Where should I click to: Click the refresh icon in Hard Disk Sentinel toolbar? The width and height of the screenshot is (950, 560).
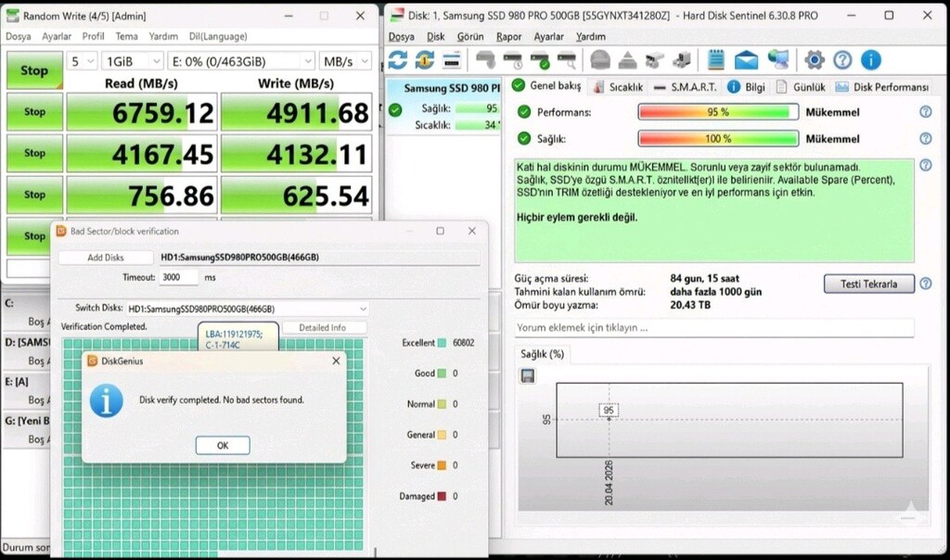(x=397, y=60)
